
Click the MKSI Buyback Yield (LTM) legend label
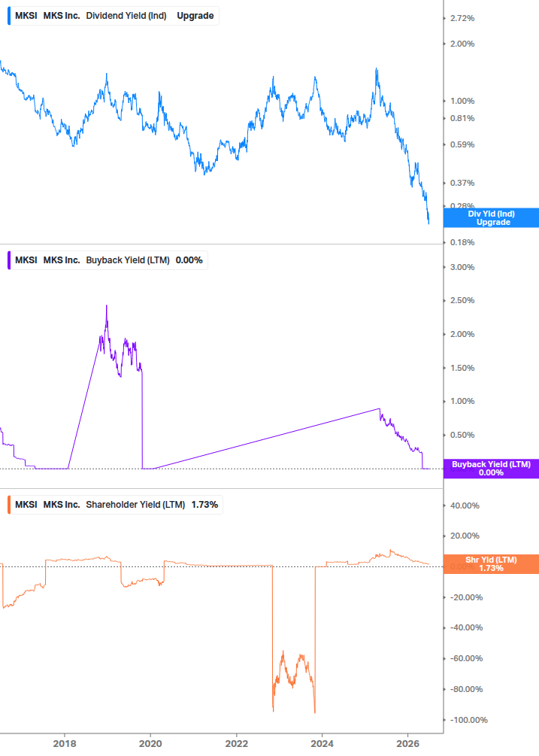pyautogui.click(x=109, y=260)
